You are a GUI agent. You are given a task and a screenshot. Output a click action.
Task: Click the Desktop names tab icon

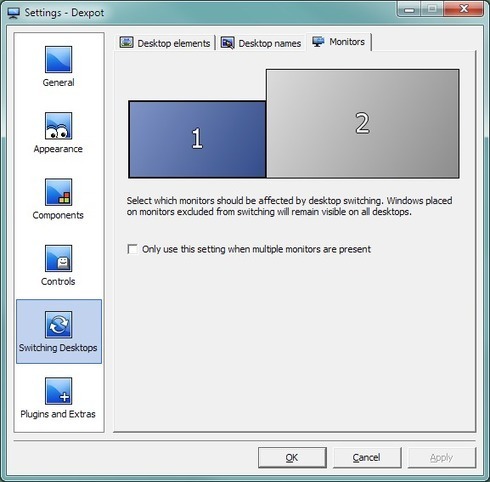pos(227,43)
